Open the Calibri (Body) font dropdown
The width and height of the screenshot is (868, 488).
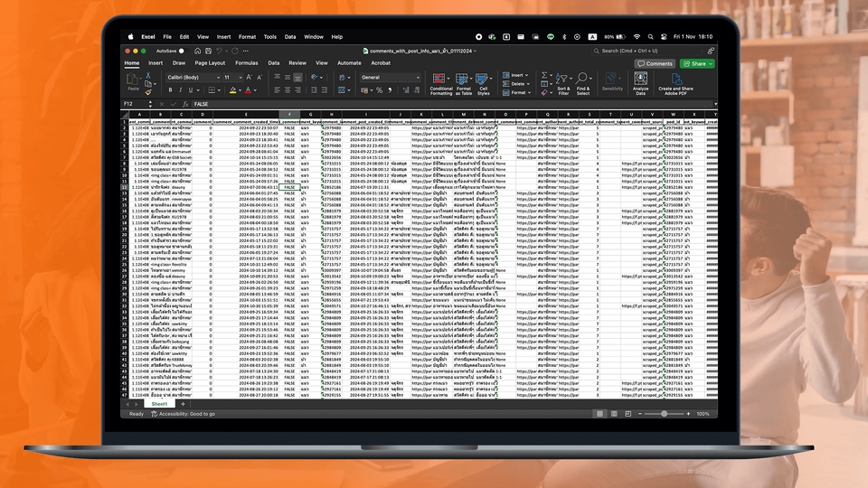pyautogui.click(x=193, y=78)
